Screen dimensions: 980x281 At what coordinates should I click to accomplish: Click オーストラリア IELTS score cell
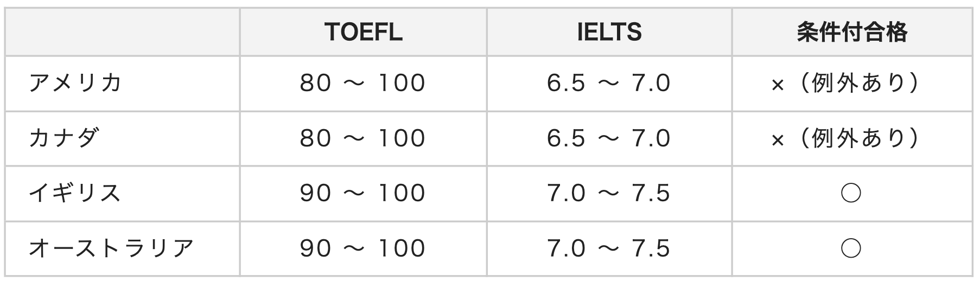(609, 248)
